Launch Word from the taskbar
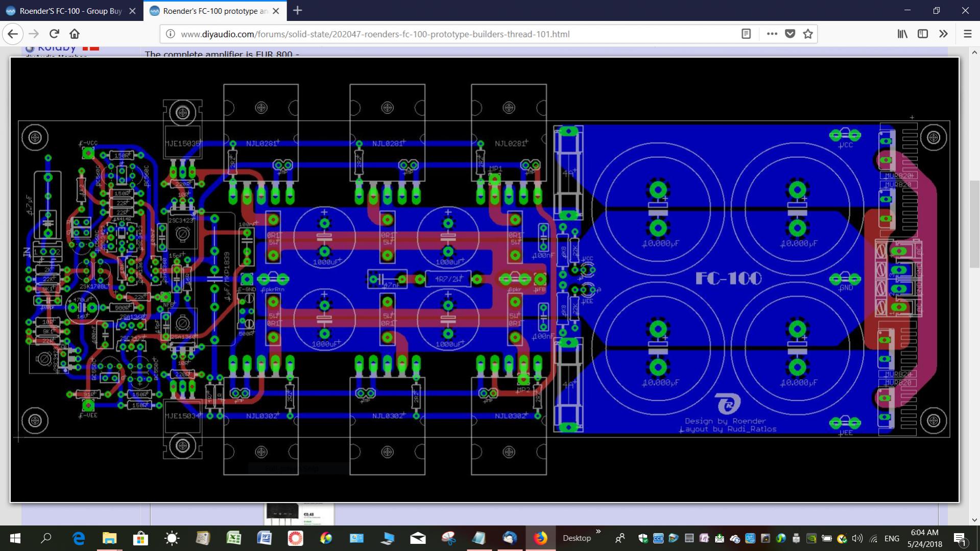Screen dimensions: 980x551 click(x=265, y=538)
